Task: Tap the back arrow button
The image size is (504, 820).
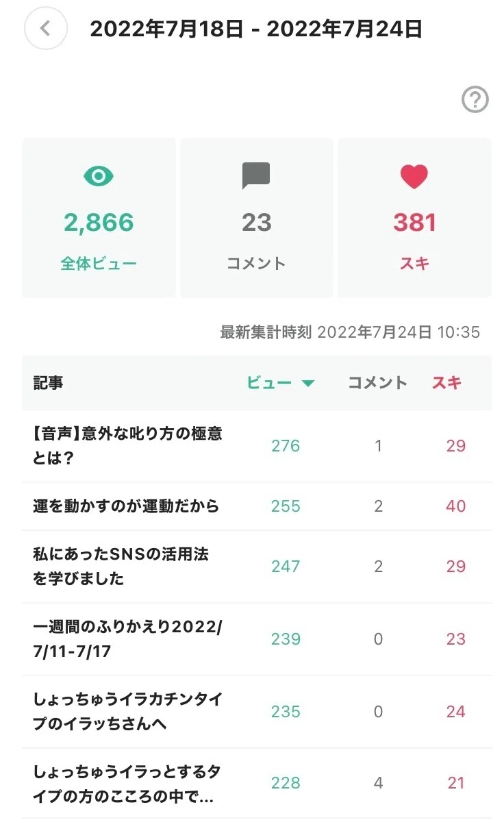Action: pyautogui.click(x=46, y=28)
